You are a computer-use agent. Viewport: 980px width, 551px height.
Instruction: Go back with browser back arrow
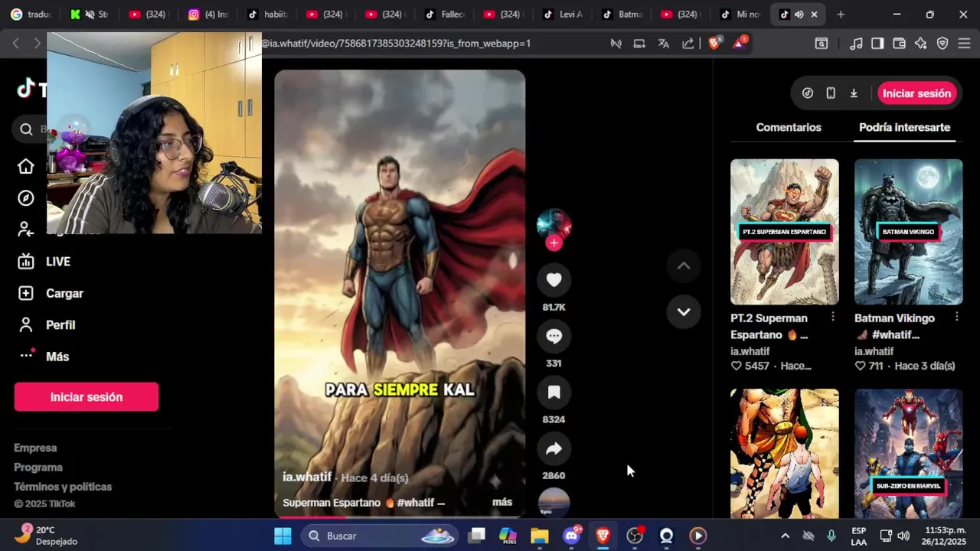point(16,44)
